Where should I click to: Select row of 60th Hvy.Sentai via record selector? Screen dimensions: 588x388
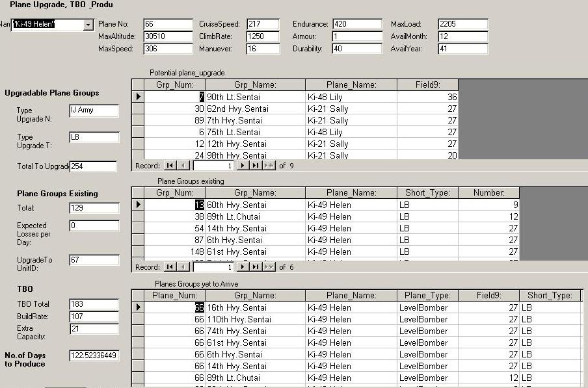pos(138,205)
